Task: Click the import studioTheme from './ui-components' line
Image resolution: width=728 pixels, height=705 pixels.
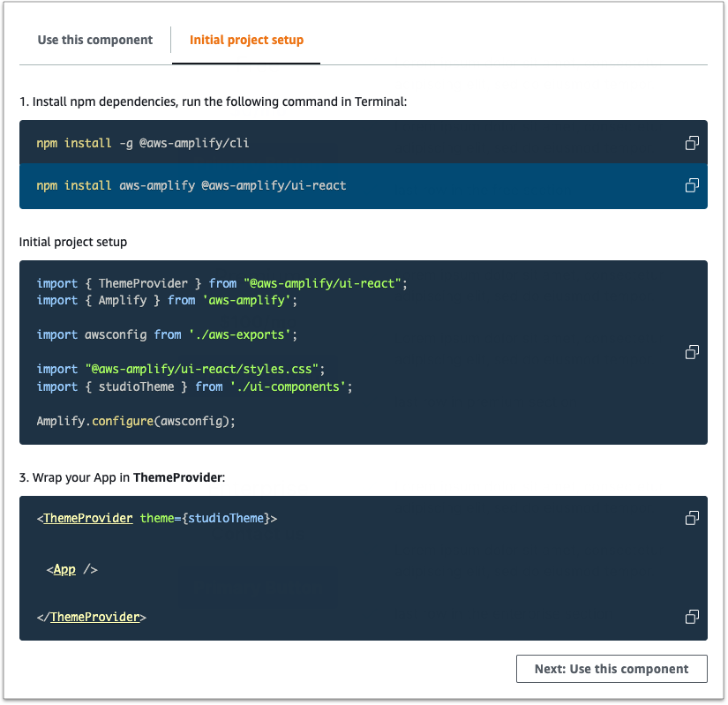Action: tap(194, 386)
